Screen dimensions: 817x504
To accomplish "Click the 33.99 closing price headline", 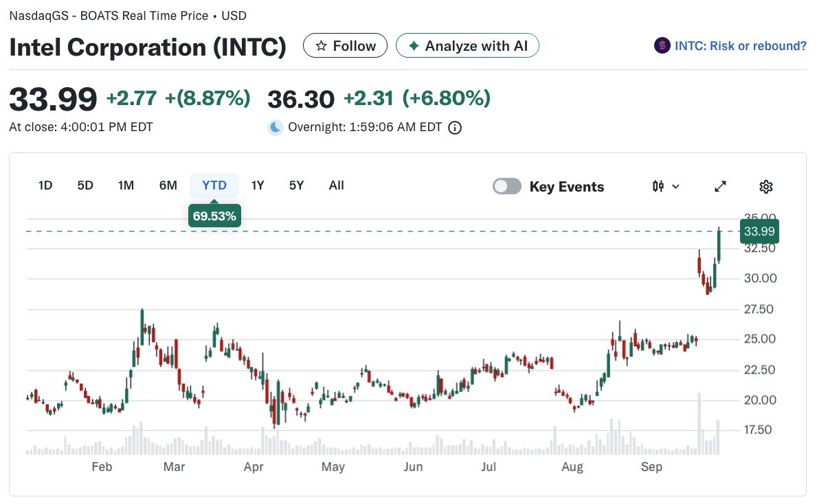I will [x=53, y=99].
